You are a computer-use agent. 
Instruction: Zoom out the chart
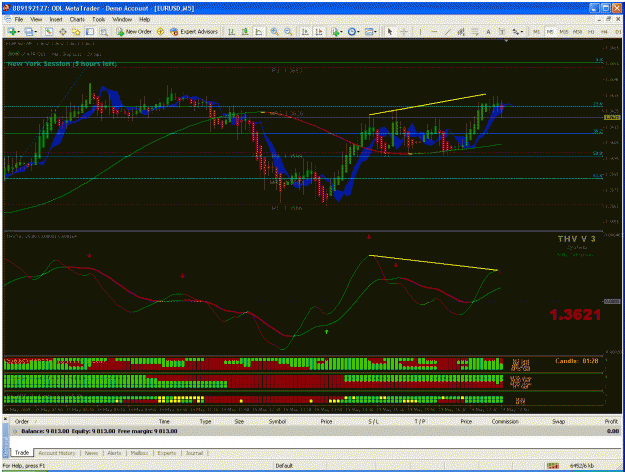tap(288, 31)
